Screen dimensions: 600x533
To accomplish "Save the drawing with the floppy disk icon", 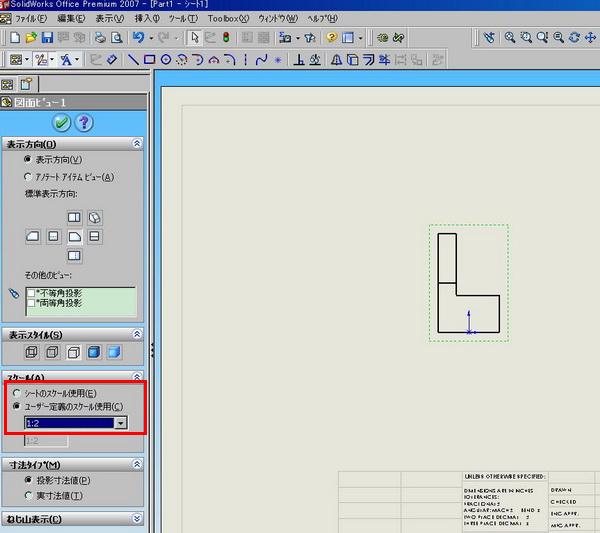I will tap(47, 37).
